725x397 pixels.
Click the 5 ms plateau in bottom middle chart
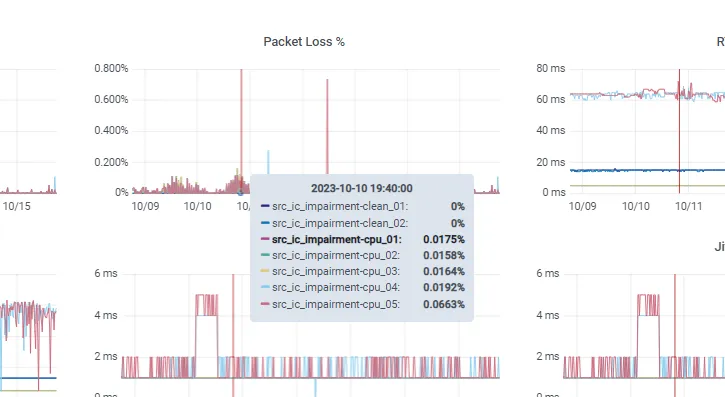click(x=207, y=305)
